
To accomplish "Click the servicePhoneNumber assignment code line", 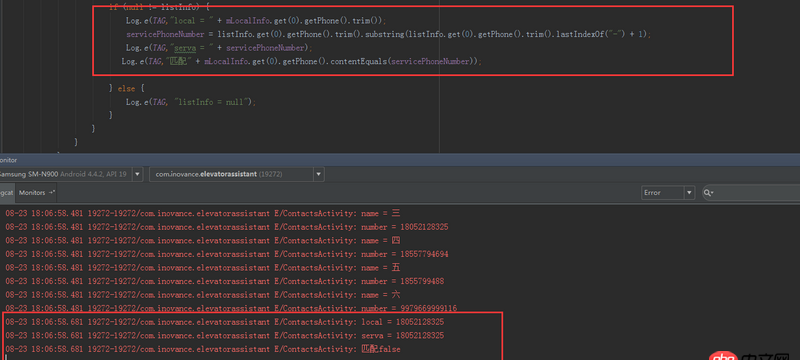I will click(x=389, y=34).
